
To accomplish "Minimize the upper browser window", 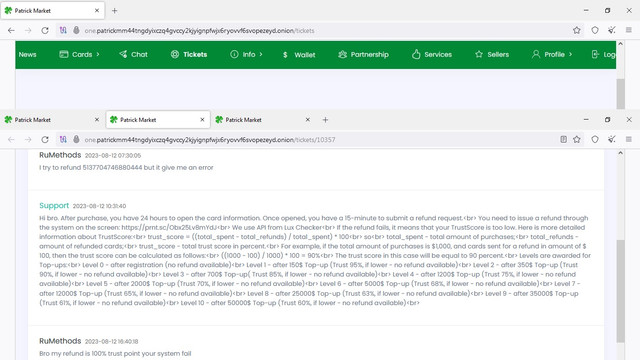I will (586, 11).
